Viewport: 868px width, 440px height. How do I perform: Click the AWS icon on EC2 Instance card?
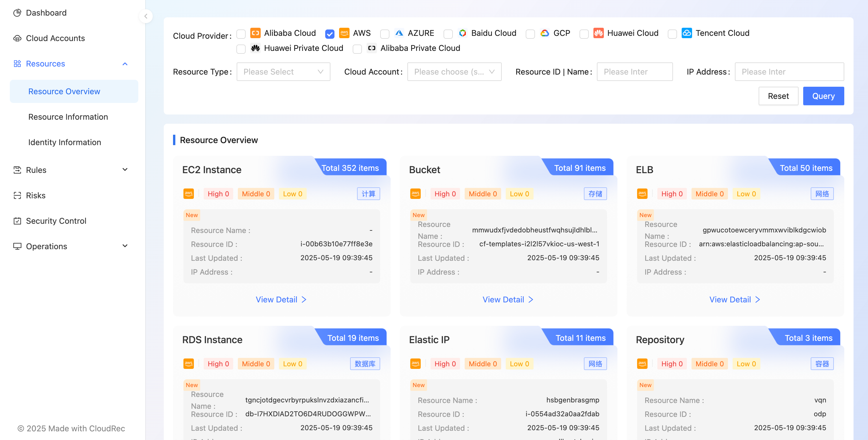[189, 194]
